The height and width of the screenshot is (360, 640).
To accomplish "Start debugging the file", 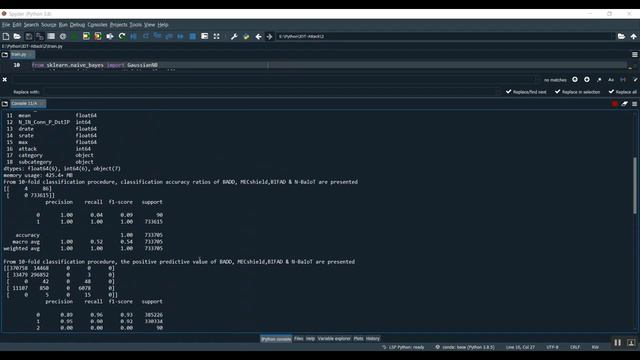I will point(133,36).
